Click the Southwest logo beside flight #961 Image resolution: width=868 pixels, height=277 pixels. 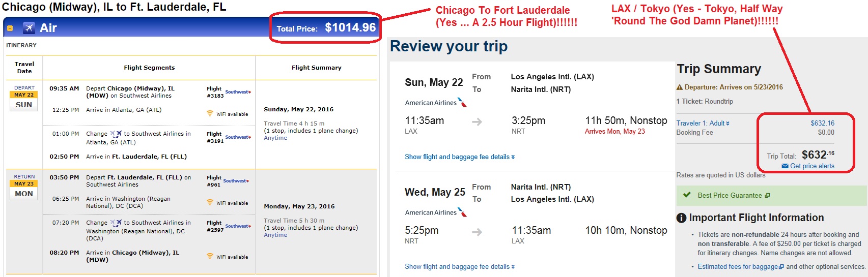point(236,181)
